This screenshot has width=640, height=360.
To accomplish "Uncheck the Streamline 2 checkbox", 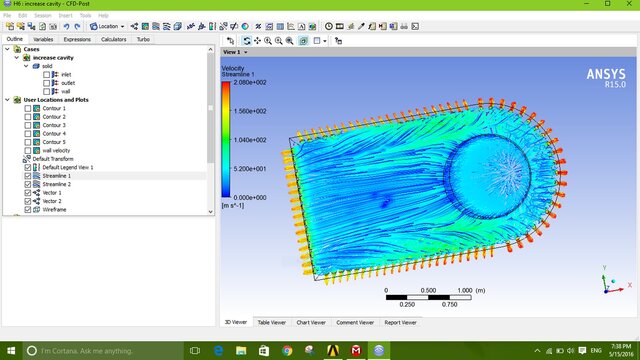I will coord(28,184).
